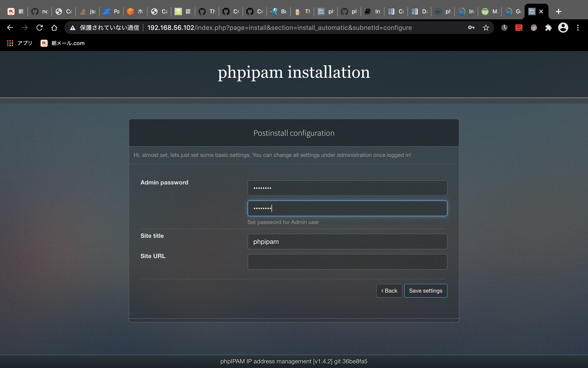588x368 pixels.
Task: Open the clock extension icon
Action: pos(504,28)
